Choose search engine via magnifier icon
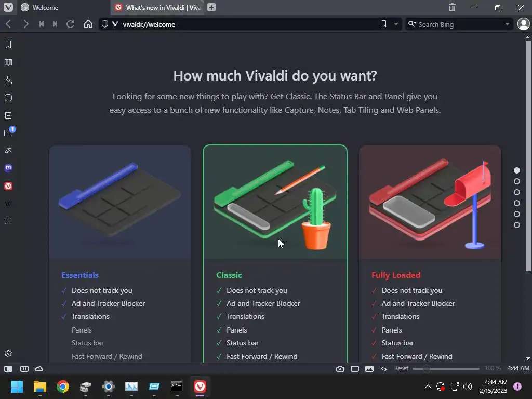532x399 pixels. (412, 24)
